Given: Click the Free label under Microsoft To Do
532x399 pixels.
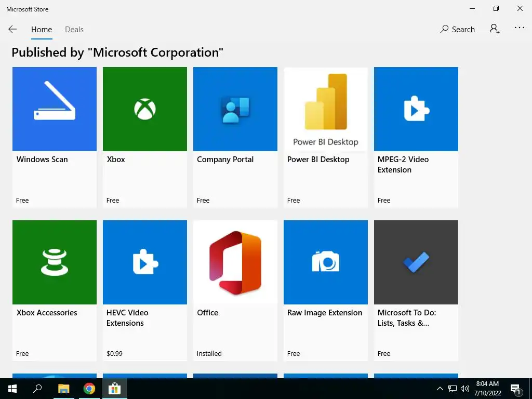Looking at the screenshot, I should (384, 353).
